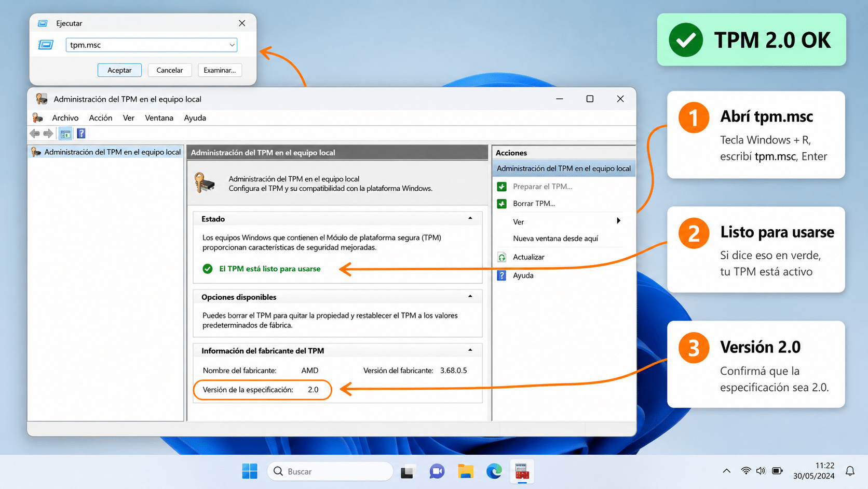Screen dimensions: 868x489
Task: Click the title bar icon of the TPM window
Action: [42, 99]
